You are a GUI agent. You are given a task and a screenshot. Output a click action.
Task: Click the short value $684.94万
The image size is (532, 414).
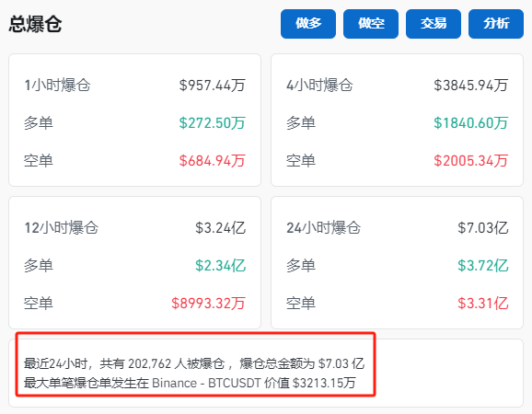[x=212, y=160]
